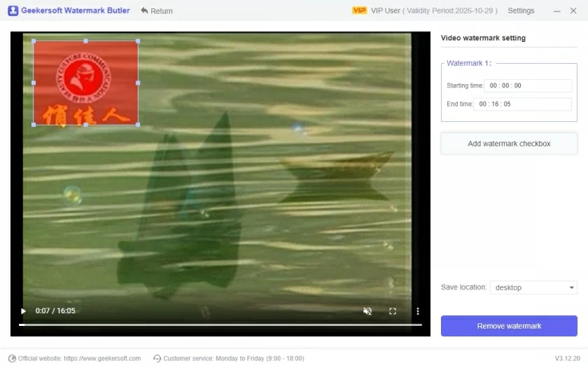
Task: Click the Geekersoft Watermark Butler logo icon
Action: (13, 11)
